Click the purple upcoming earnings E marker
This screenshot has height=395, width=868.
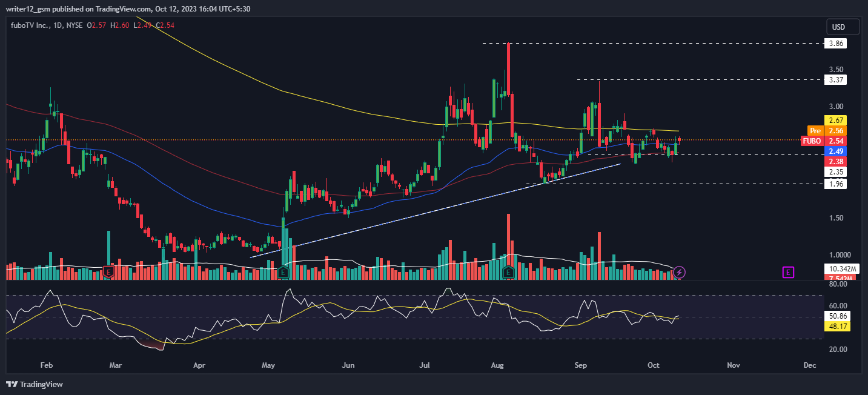tap(788, 273)
